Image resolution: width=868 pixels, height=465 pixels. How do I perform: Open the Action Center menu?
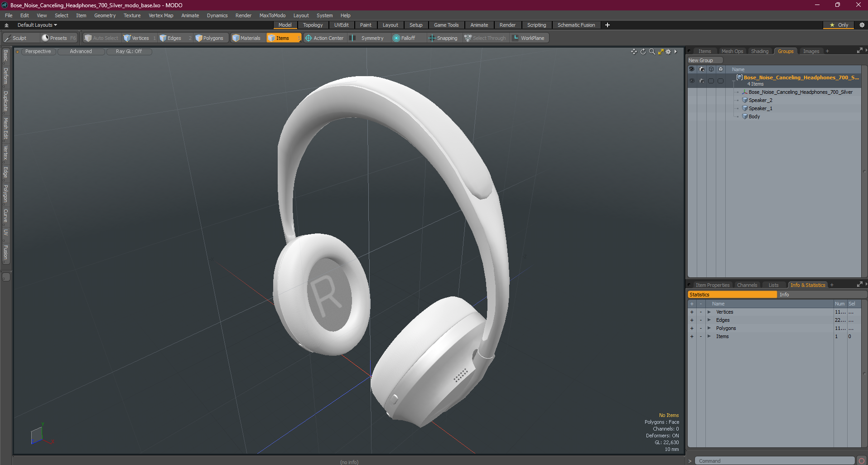[324, 38]
